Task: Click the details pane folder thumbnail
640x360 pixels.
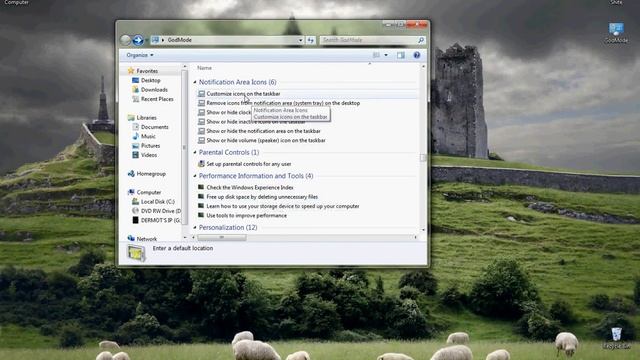Action: point(136,253)
